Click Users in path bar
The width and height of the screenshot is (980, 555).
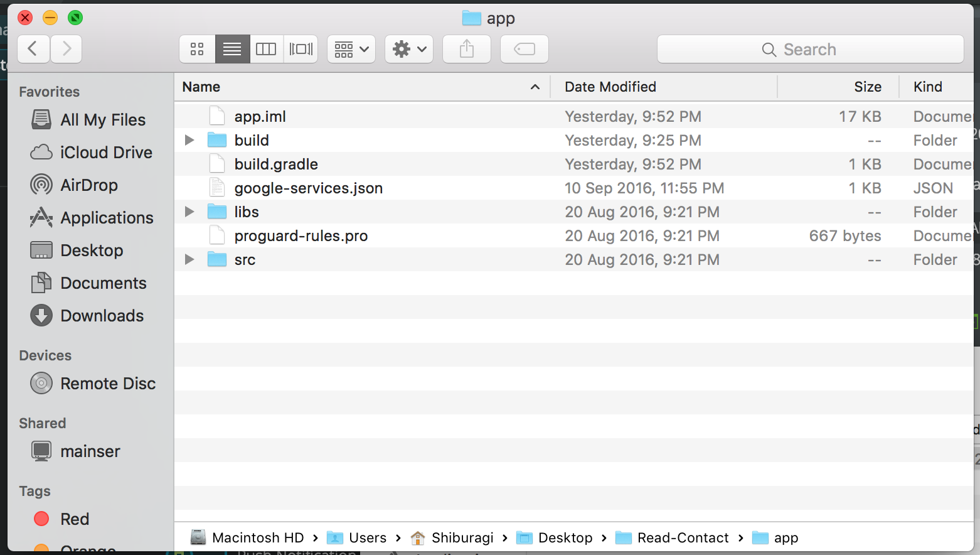357,538
